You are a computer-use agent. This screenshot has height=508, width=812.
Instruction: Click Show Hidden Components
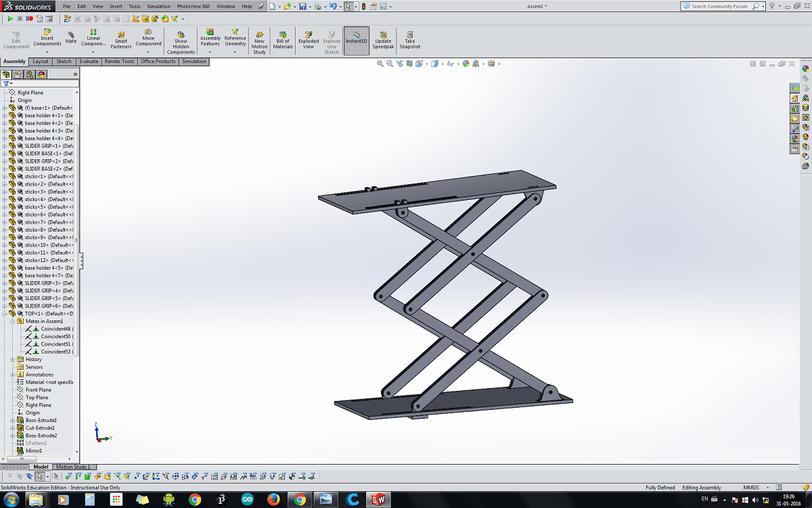point(181,42)
